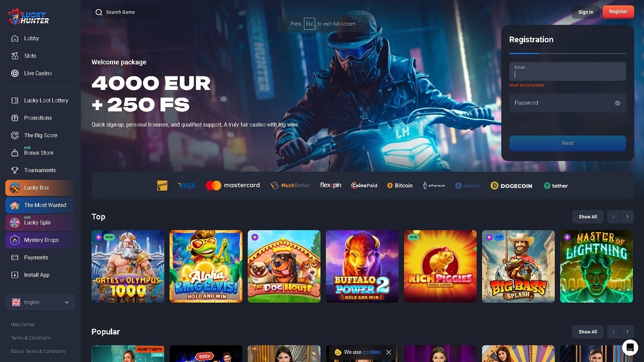Viewport: 644px width, 362px height.
Task: Open the Big Bass Splash game thumbnail
Action: [518, 266]
